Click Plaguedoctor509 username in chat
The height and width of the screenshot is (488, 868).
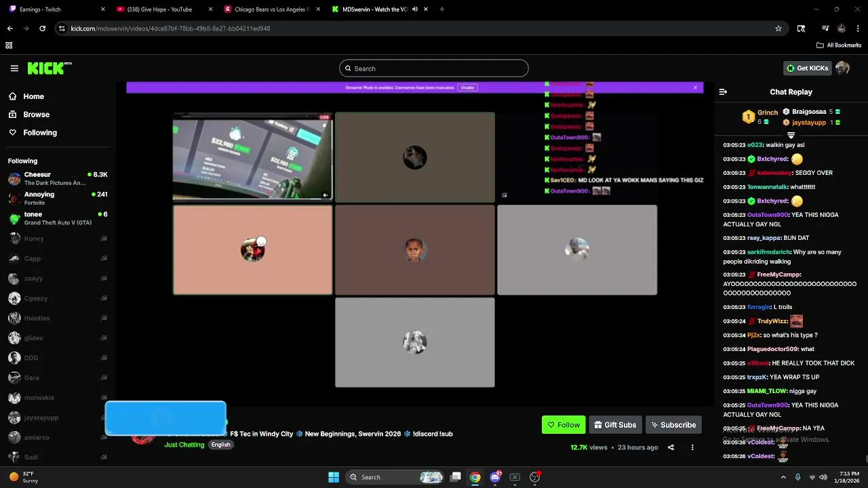pos(772,349)
